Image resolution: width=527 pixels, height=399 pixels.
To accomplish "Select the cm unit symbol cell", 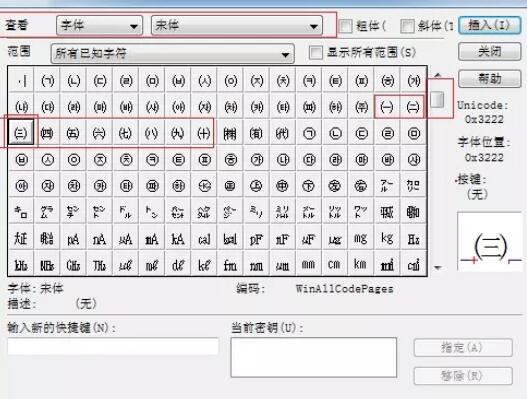I will click(335, 265).
